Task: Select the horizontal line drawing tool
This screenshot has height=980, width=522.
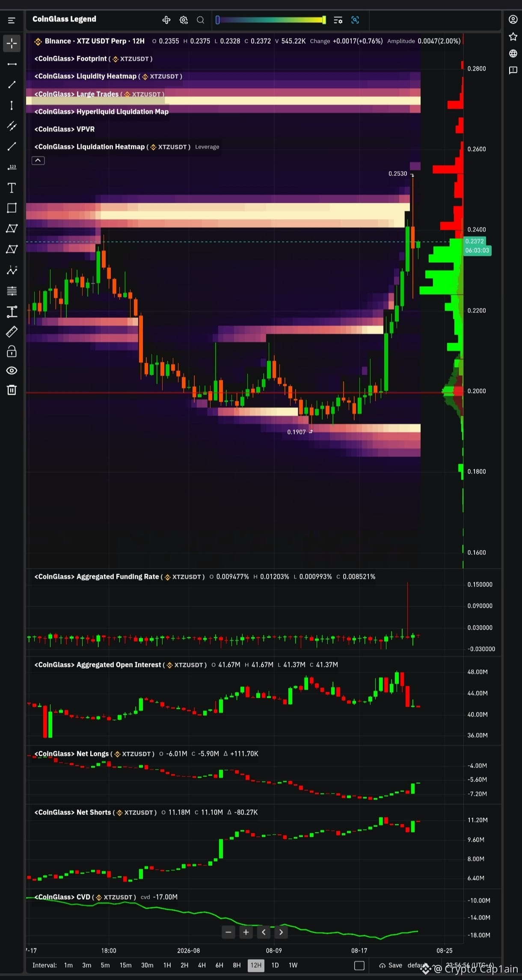Action: coord(12,64)
